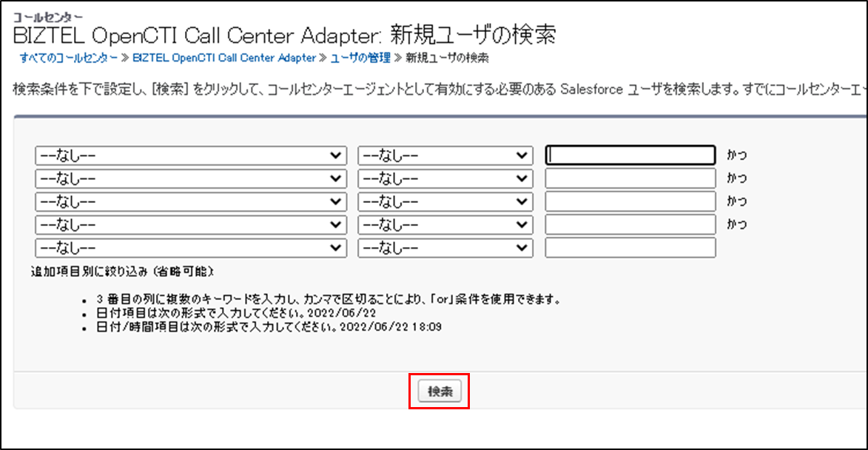Open すべてのコールセンター breadcrumb link
The height and width of the screenshot is (450, 868).
coord(69,58)
